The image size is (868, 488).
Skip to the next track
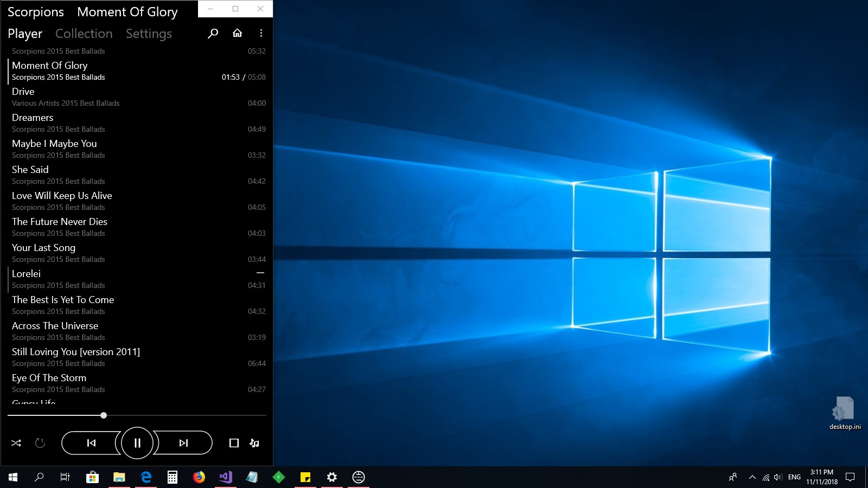[183, 443]
